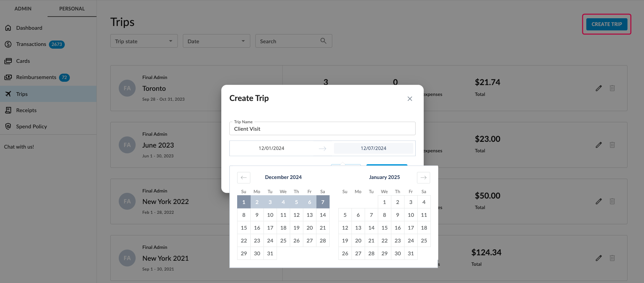Advance calendar to next month
The width and height of the screenshot is (644, 283).
click(x=423, y=177)
